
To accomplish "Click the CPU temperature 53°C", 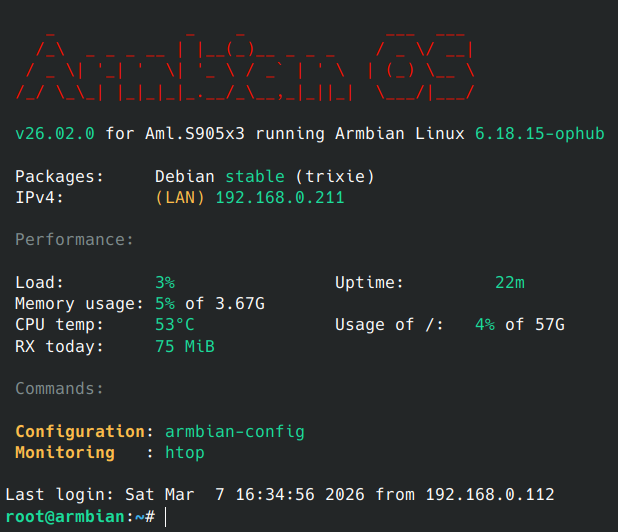I will (175, 325).
